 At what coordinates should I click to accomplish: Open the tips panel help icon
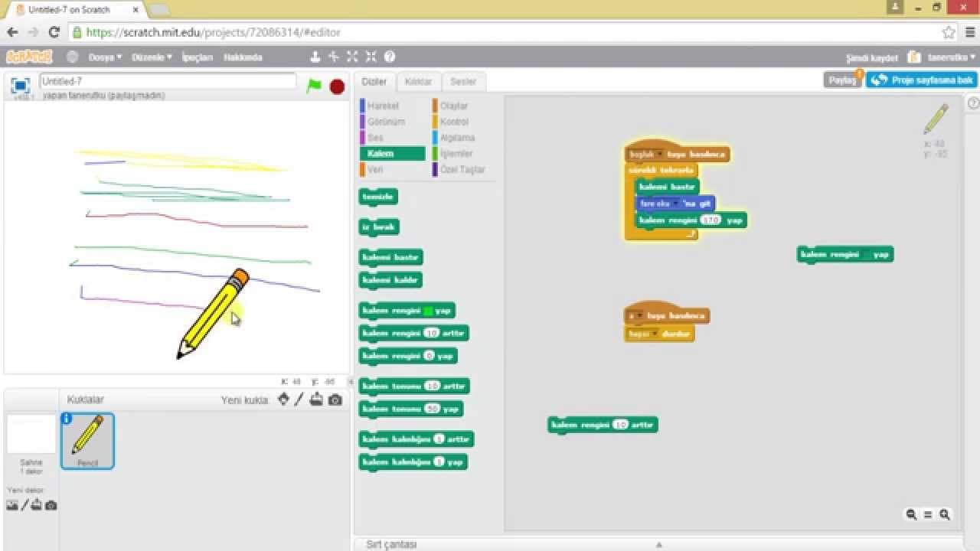click(x=973, y=103)
